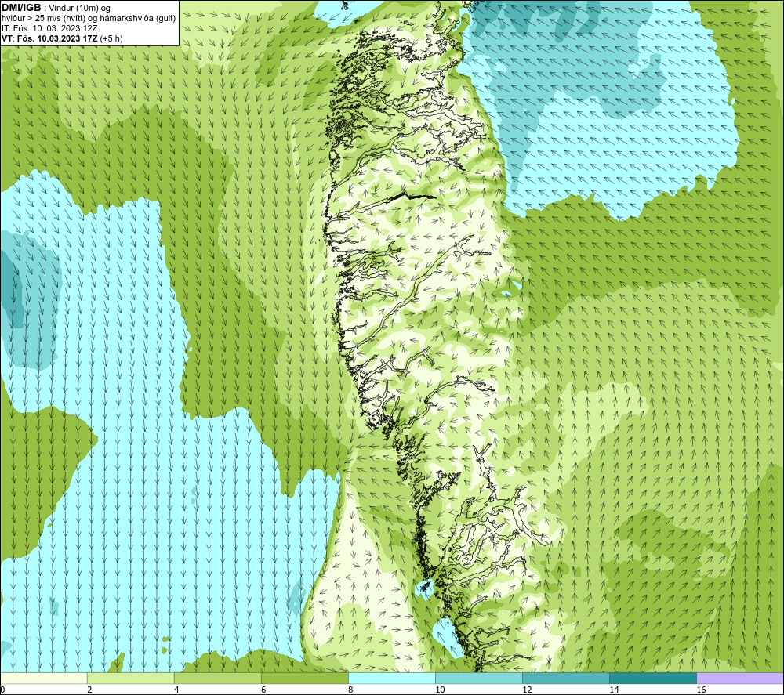Click the 'IT: Fös. 10. 03. 2023 12Z' line
The height and width of the screenshot is (695, 784).
49,28
